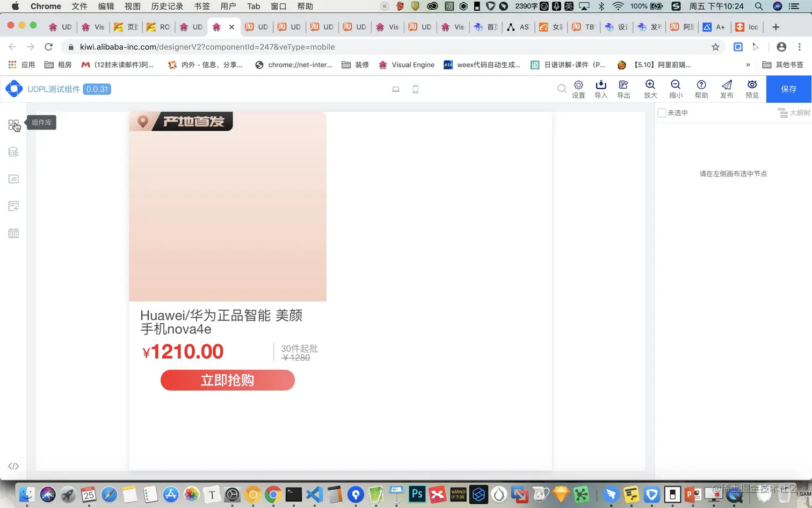Click the search magnifier in toolbar
This screenshot has width=812, height=508.
(x=562, y=89)
